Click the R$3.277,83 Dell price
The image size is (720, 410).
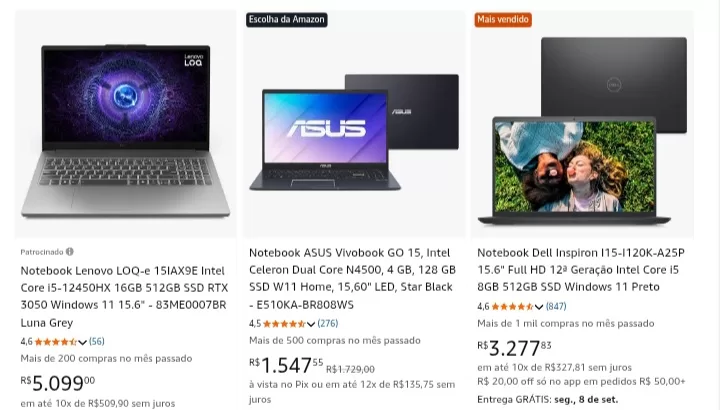tap(514, 349)
